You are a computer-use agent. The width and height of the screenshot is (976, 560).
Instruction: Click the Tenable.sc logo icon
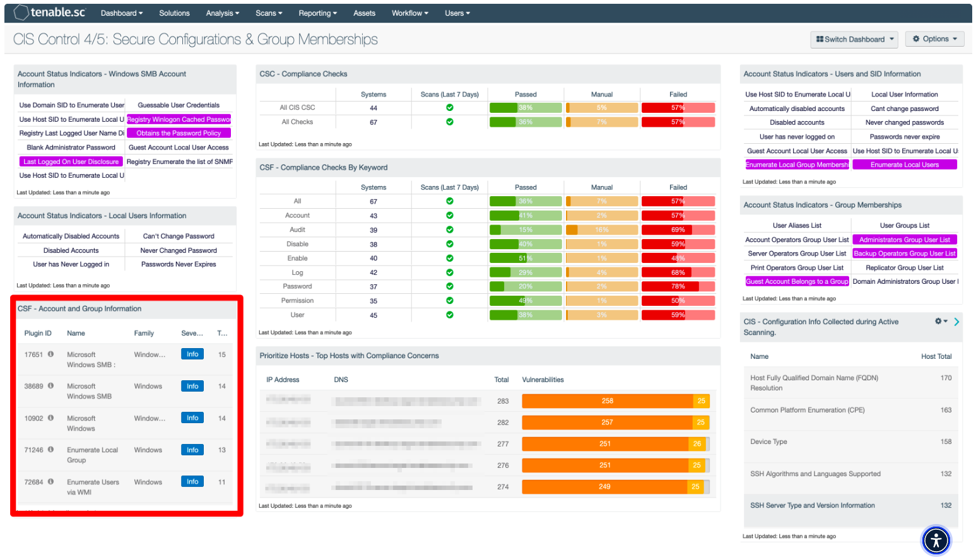21,13
